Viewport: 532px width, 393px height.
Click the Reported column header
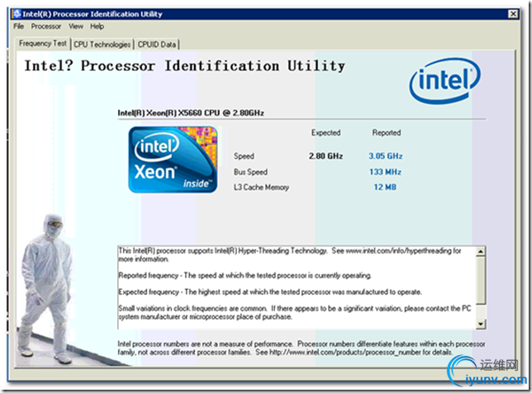point(387,133)
